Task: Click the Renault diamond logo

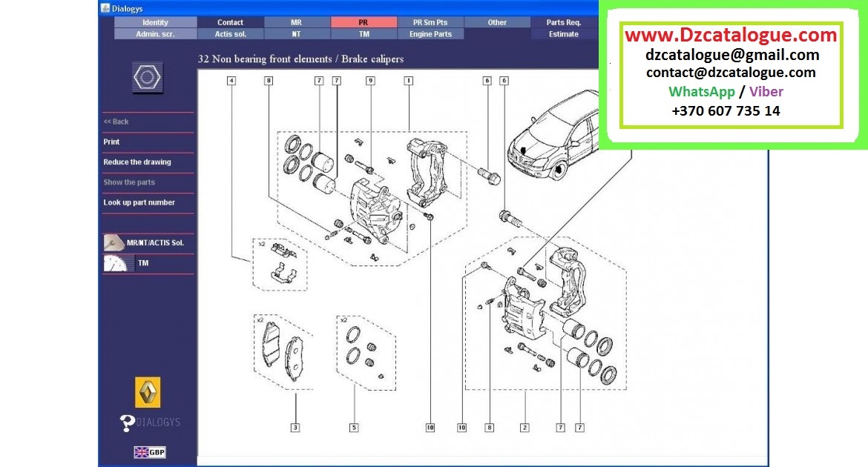Action: (x=148, y=391)
